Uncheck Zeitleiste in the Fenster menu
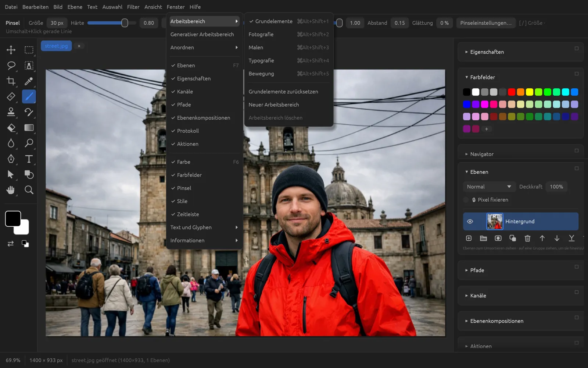 [204, 214]
